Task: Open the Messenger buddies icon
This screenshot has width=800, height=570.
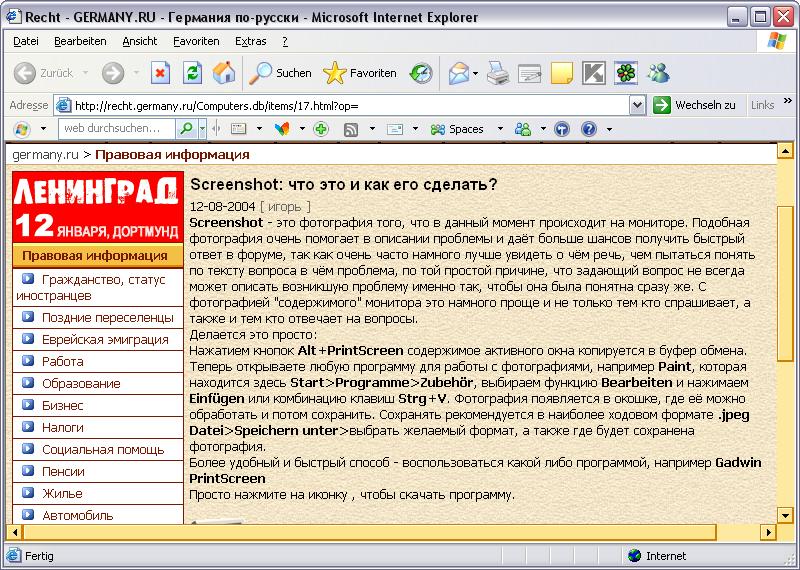Action: 658,73
